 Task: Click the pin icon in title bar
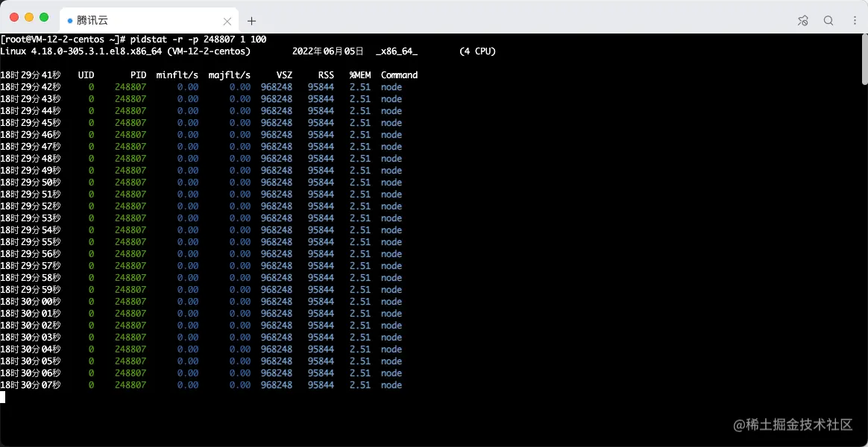click(802, 21)
